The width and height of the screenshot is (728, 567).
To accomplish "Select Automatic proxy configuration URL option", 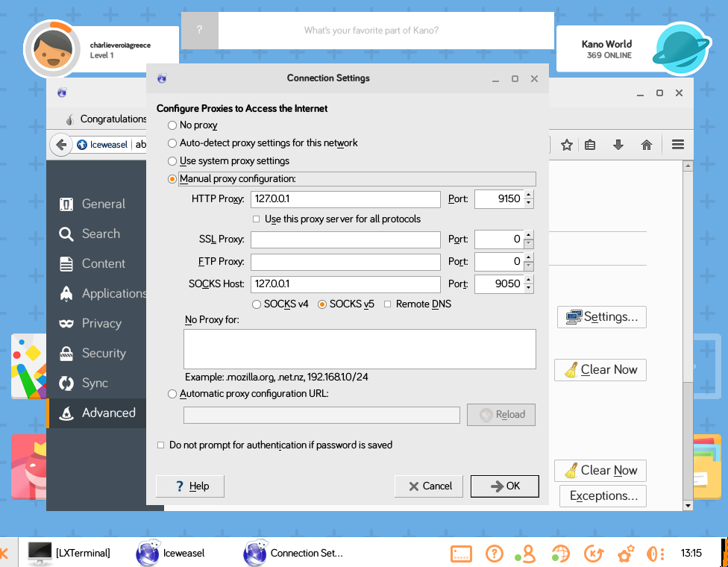I will 172,394.
